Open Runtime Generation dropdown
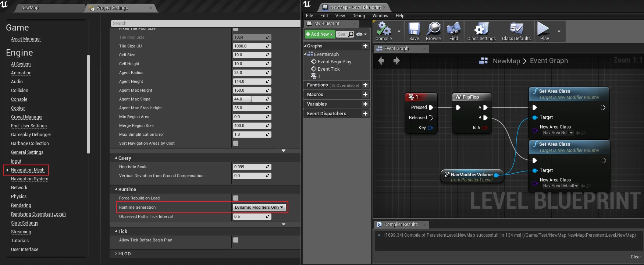This screenshot has width=644, height=265. pyautogui.click(x=259, y=207)
